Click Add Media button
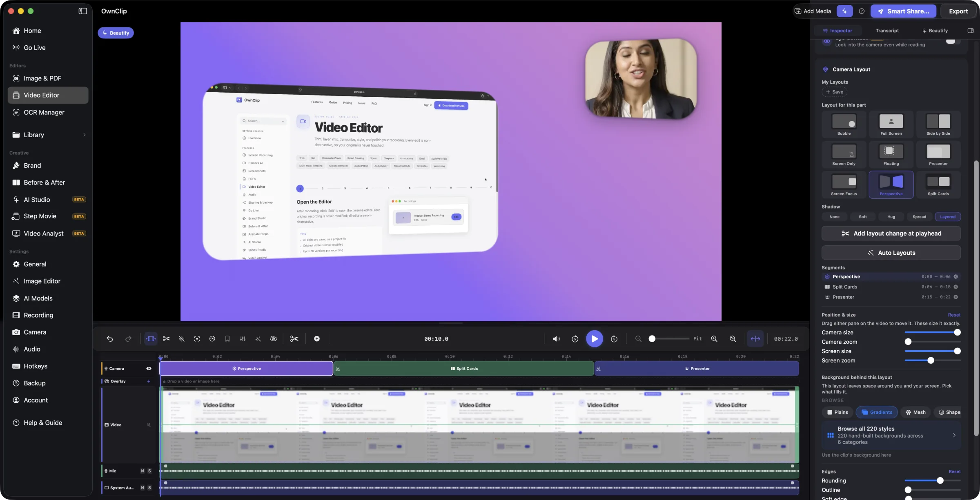 (x=813, y=11)
